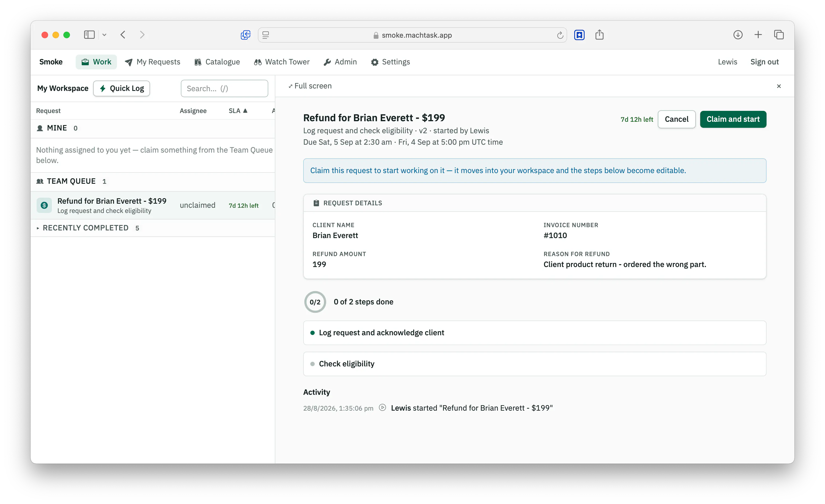
Task: Click the Quick Log button
Action: tap(122, 88)
